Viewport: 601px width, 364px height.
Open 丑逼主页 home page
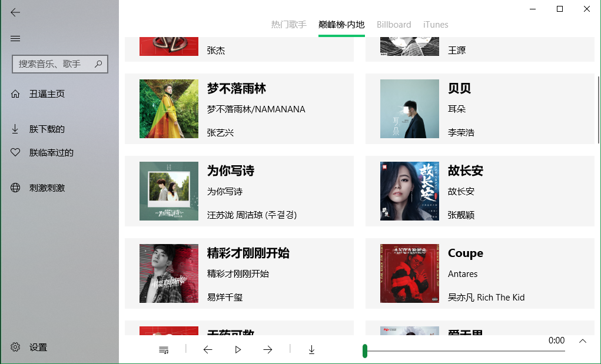[x=59, y=93]
